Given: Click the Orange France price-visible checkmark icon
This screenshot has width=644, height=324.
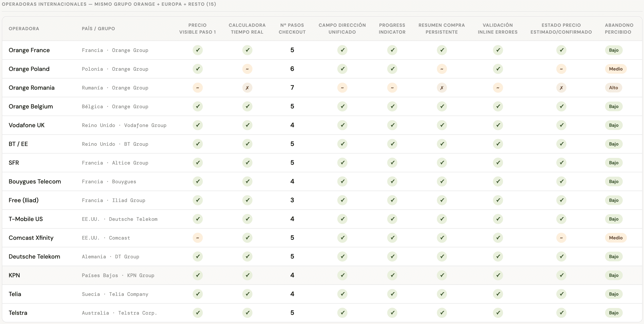Looking at the screenshot, I should click(x=198, y=50).
